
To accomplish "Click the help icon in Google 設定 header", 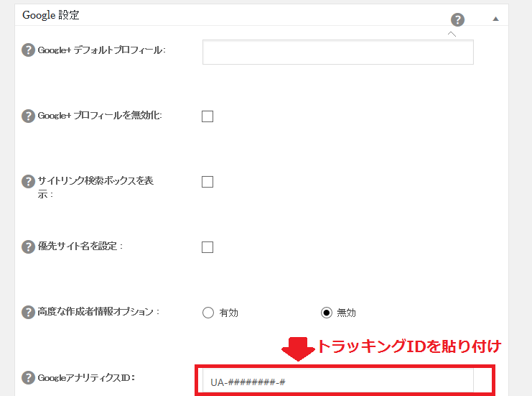I will (x=457, y=19).
